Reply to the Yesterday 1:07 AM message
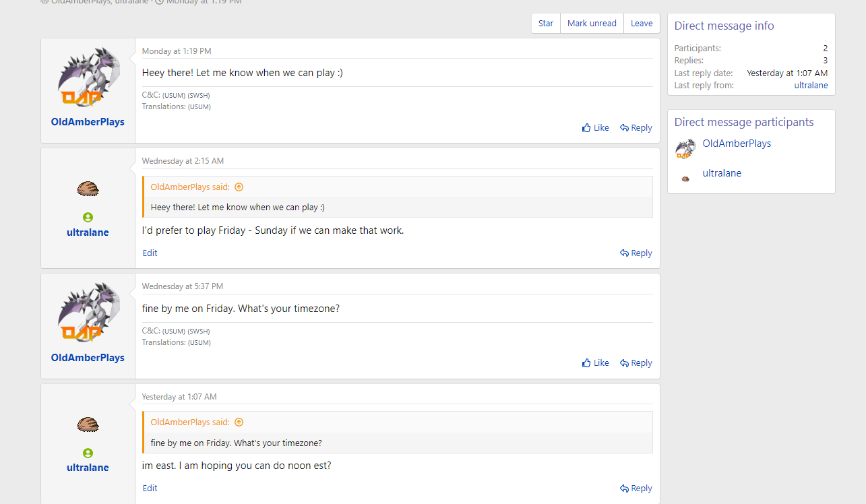This screenshot has height=504, width=866. point(636,489)
